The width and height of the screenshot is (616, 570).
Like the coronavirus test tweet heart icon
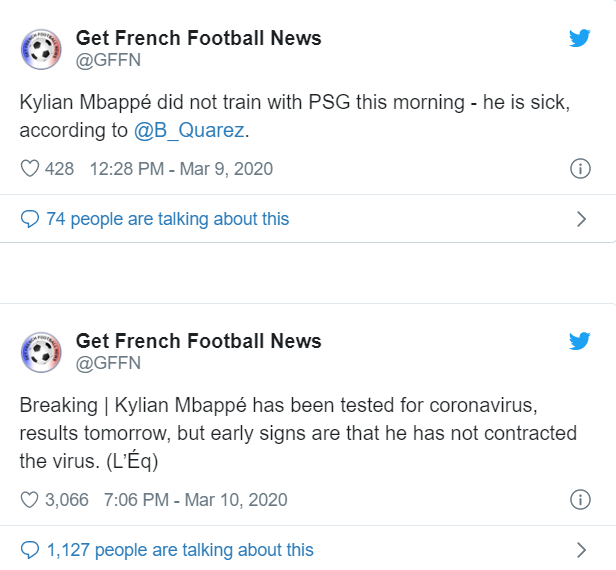pos(29,499)
